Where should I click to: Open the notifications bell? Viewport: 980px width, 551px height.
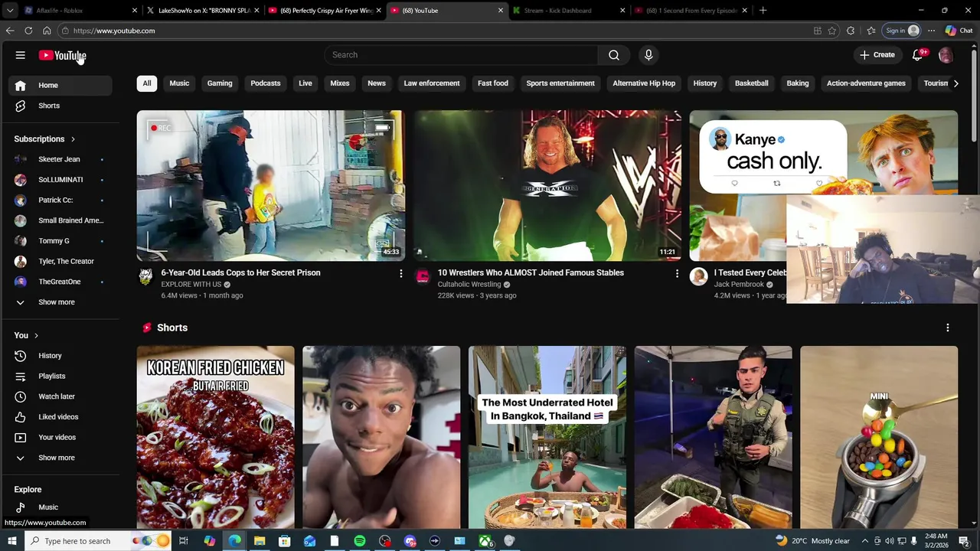917,55
